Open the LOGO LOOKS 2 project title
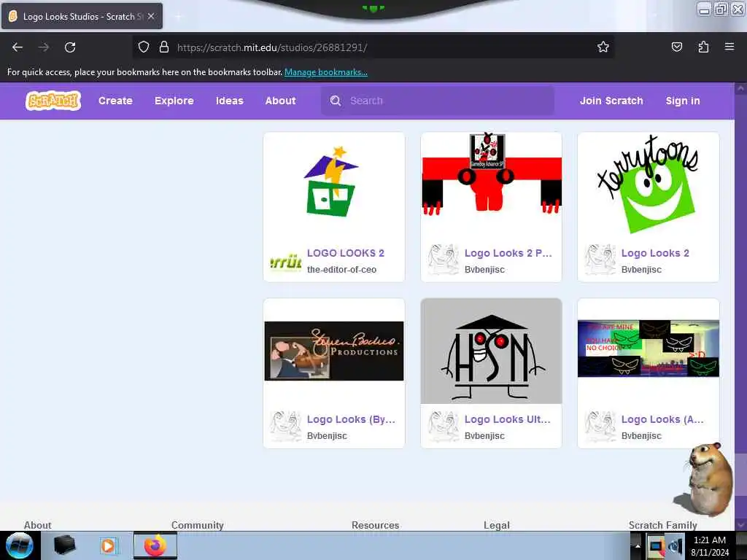This screenshot has width=747, height=560. pyautogui.click(x=345, y=253)
